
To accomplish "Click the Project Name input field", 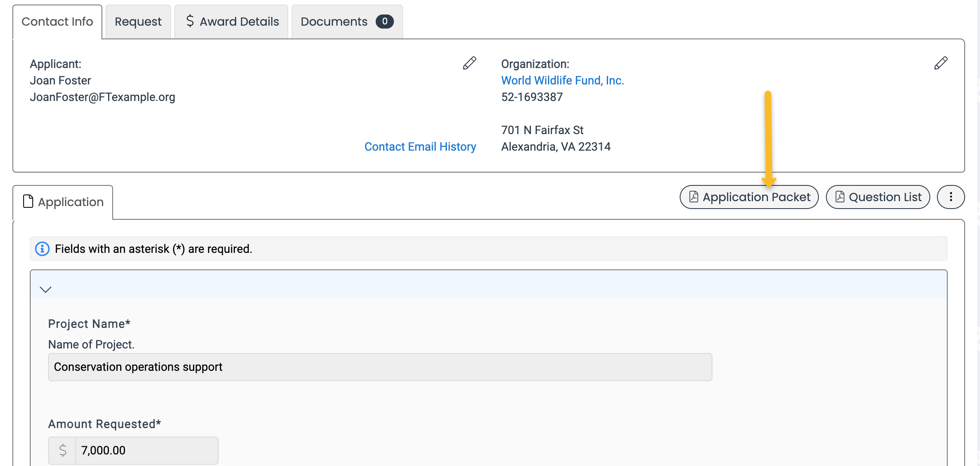I will (380, 367).
